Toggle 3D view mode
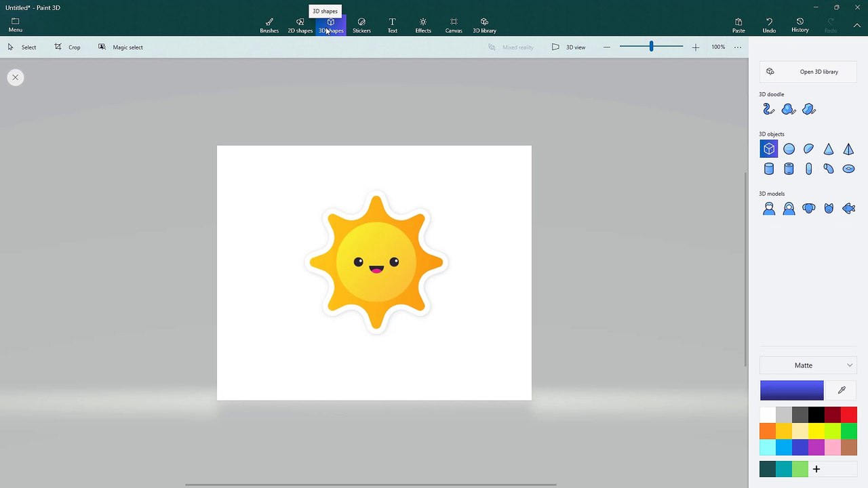This screenshot has height=488, width=868. point(568,47)
